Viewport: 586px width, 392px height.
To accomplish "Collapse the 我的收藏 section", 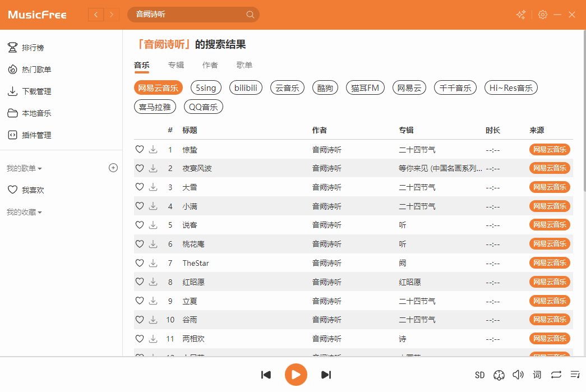I will pos(24,212).
